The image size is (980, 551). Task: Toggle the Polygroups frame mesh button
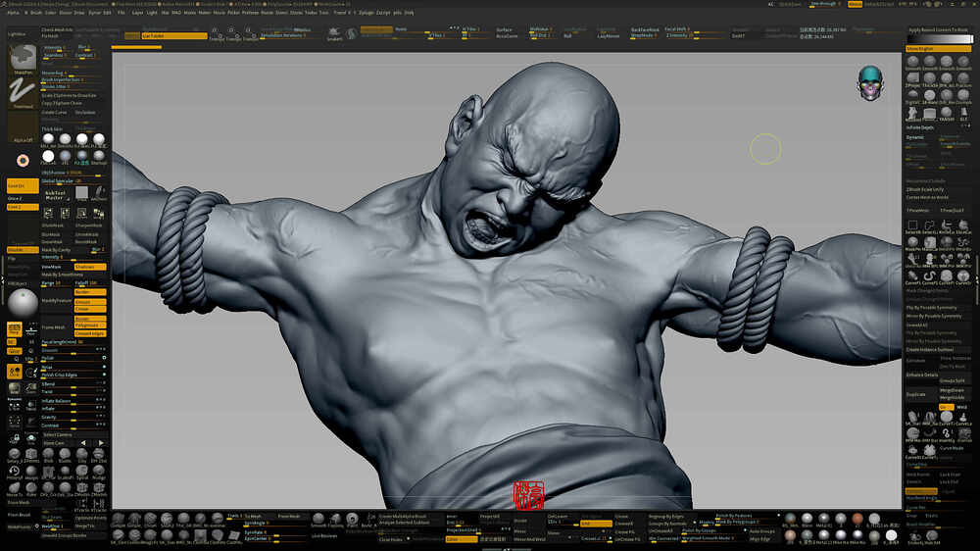pos(90,326)
